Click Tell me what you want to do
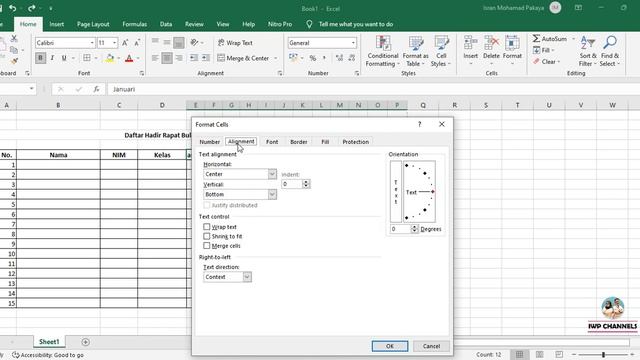This screenshot has width=640, height=360. pos(356,24)
